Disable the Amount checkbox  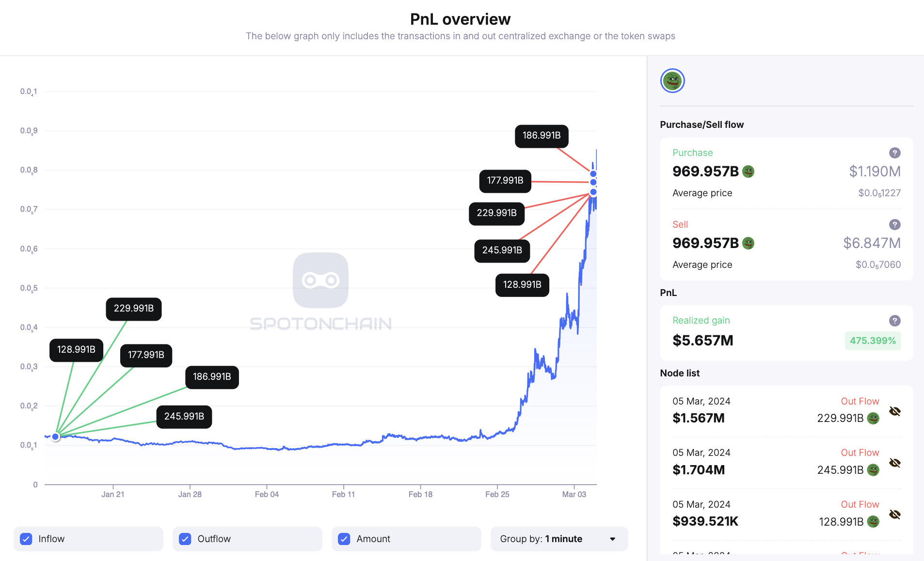(x=344, y=539)
